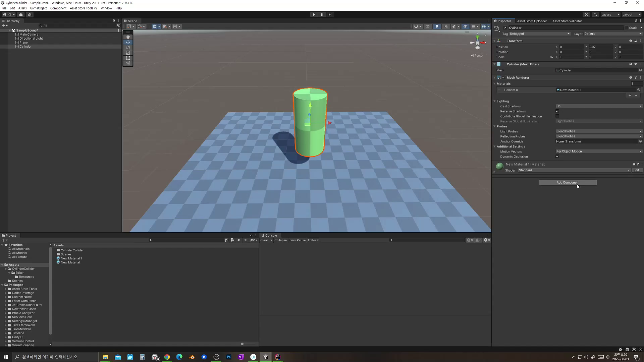Click material Edit button
The width and height of the screenshot is (644, 362).
coord(637,170)
